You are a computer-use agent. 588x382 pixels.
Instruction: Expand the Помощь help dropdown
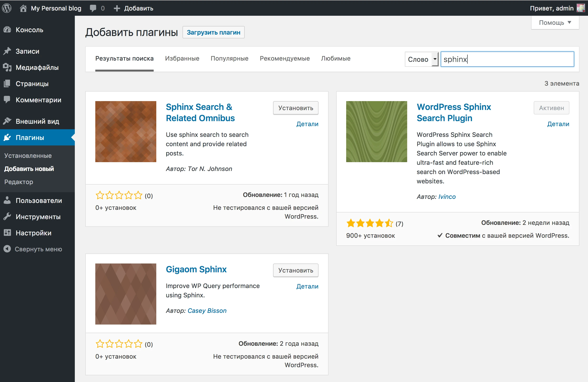(555, 22)
